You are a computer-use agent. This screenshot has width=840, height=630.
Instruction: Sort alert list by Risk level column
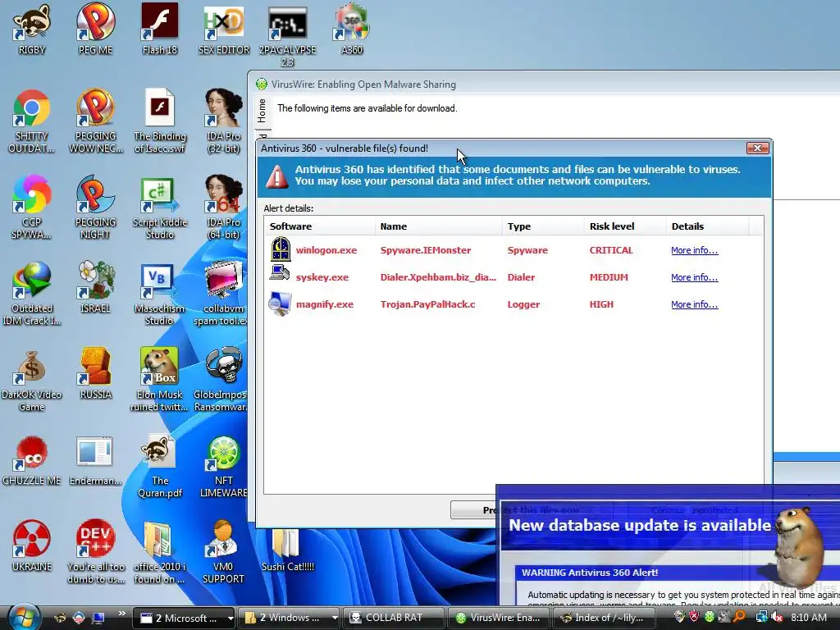click(625, 226)
